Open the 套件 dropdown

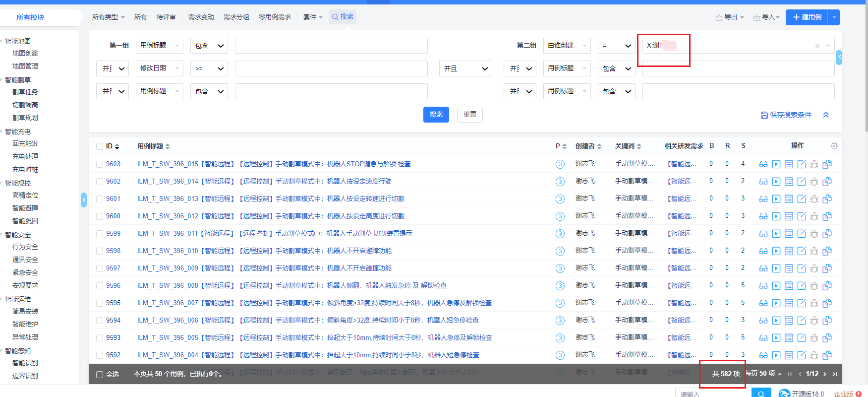pos(313,17)
